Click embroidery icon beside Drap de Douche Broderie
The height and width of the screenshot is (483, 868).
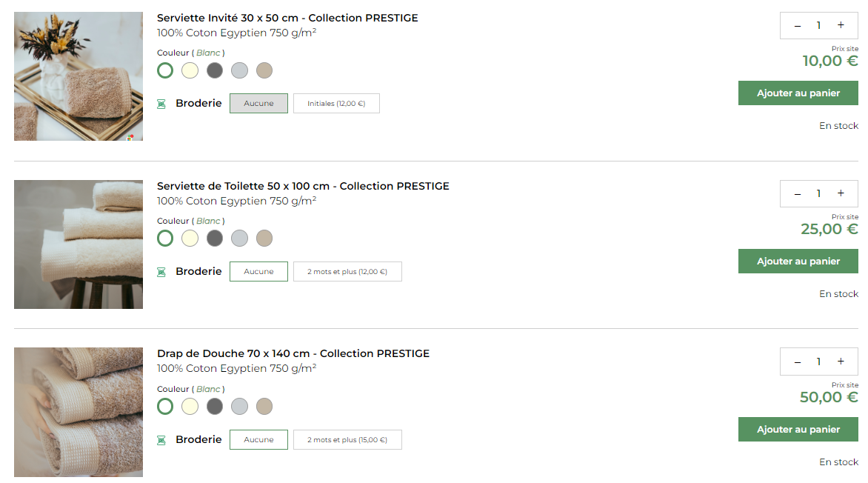pos(161,440)
